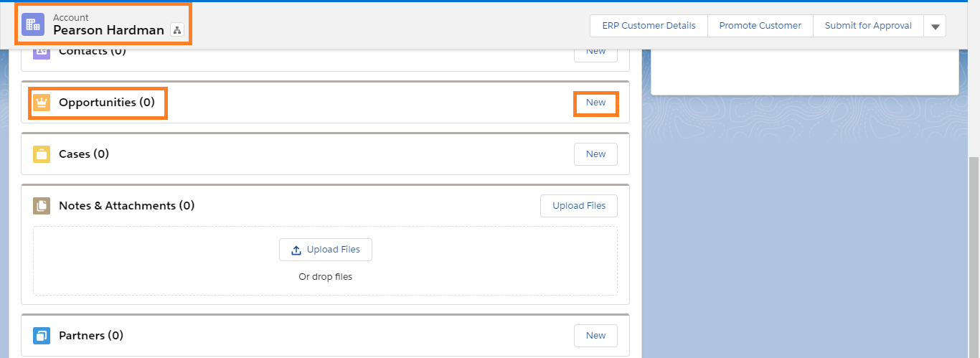Viewport: 980px width, 358px height.
Task: Click Upload Files in the drop zone
Action: (x=326, y=250)
